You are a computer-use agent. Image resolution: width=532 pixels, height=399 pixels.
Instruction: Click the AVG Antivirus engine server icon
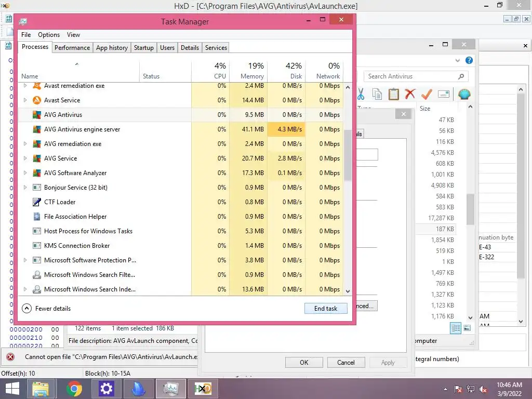point(37,129)
